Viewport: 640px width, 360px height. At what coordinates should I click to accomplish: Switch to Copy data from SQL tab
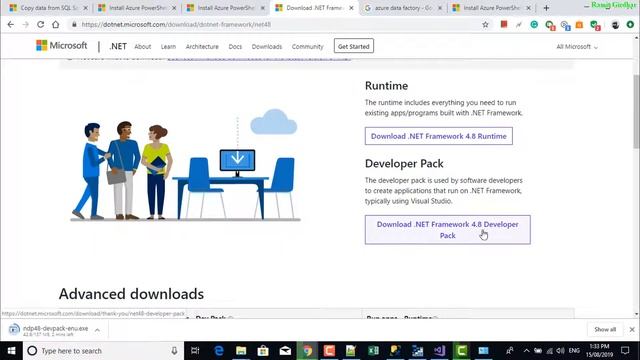click(x=48, y=8)
